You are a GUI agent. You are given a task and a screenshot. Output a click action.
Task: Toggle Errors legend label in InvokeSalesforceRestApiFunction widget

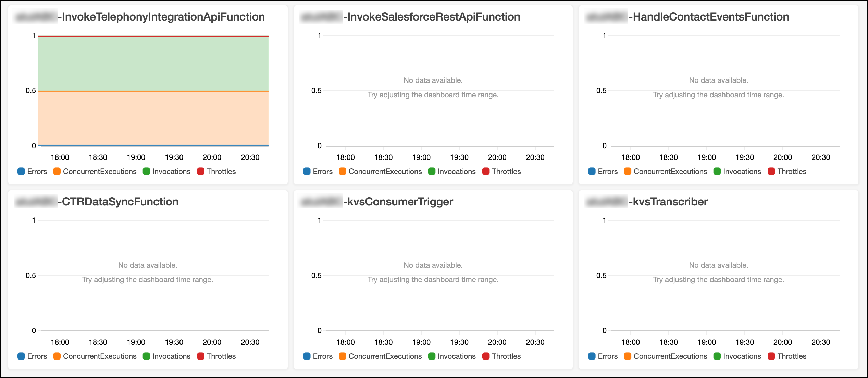click(x=322, y=171)
